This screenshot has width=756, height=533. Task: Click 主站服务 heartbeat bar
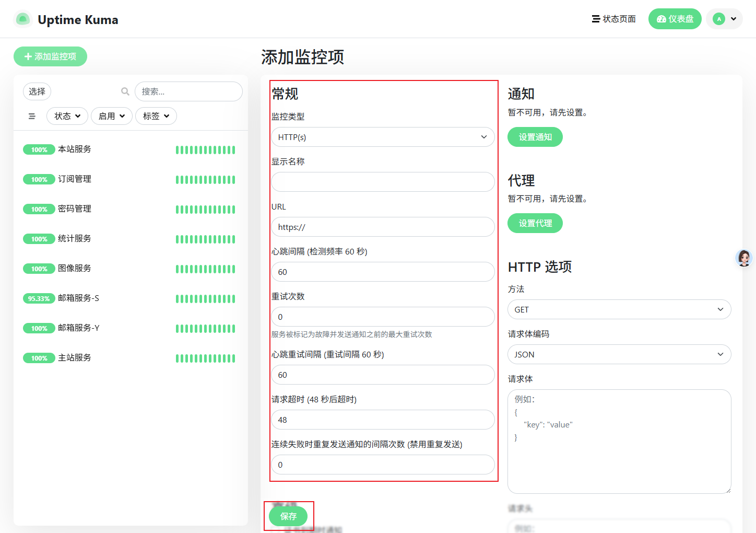point(206,358)
